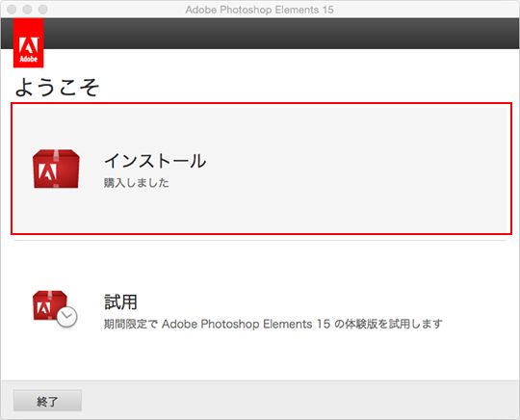Image resolution: width=520 pixels, height=420 pixels.
Task: Click the Adobe wordmark under the logo
Action: [x=29, y=59]
